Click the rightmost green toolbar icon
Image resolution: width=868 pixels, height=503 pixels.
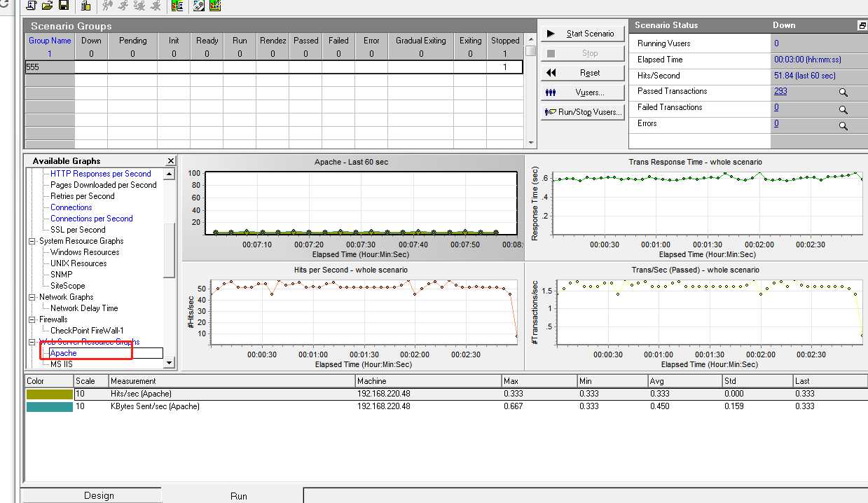pyautogui.click(x=214, y=6)
